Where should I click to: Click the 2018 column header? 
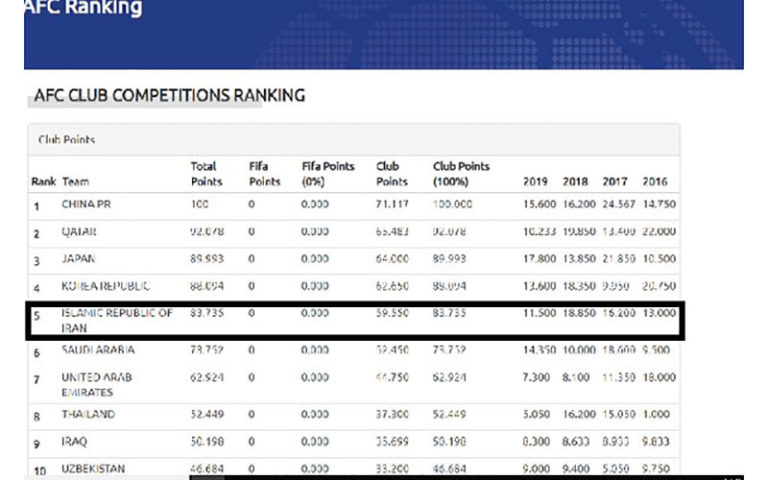575,182
